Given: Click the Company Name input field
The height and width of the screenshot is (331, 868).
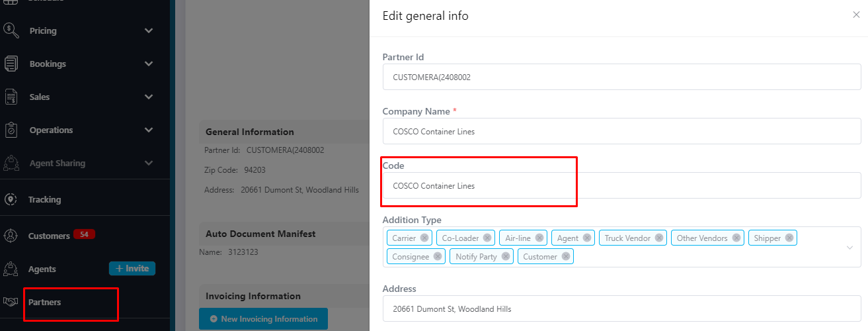Looking at the screenshot, I should click(622, 131).
